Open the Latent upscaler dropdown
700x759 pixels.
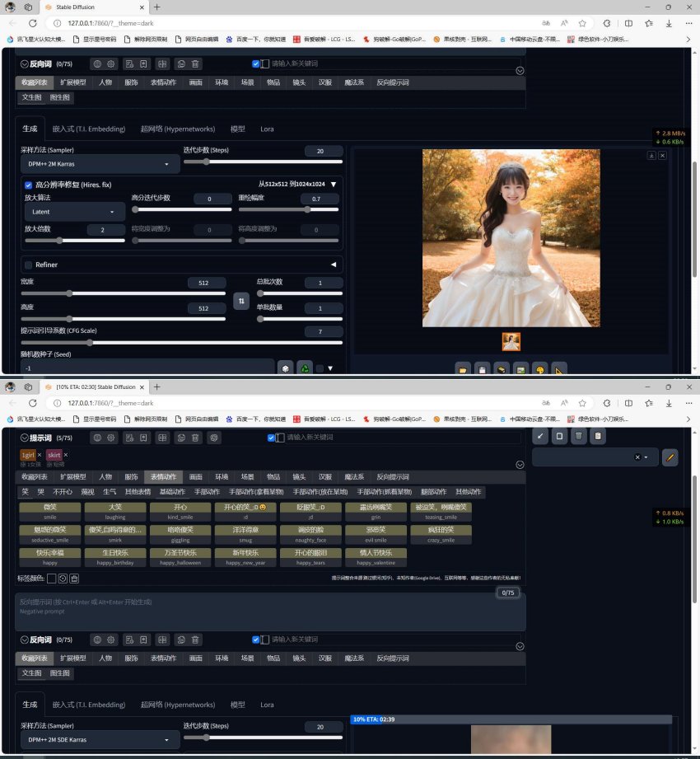click(74, 211)
